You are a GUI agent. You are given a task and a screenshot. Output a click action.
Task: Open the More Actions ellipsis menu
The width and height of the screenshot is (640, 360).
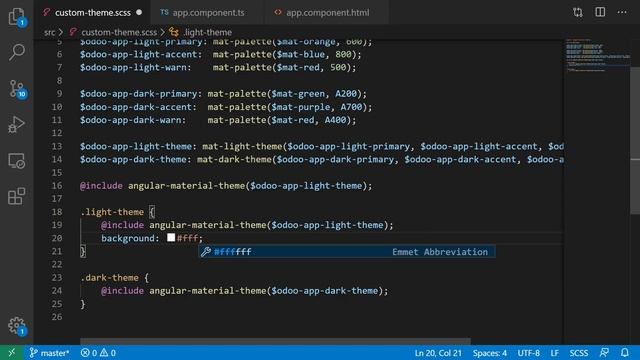coord(622,12)
